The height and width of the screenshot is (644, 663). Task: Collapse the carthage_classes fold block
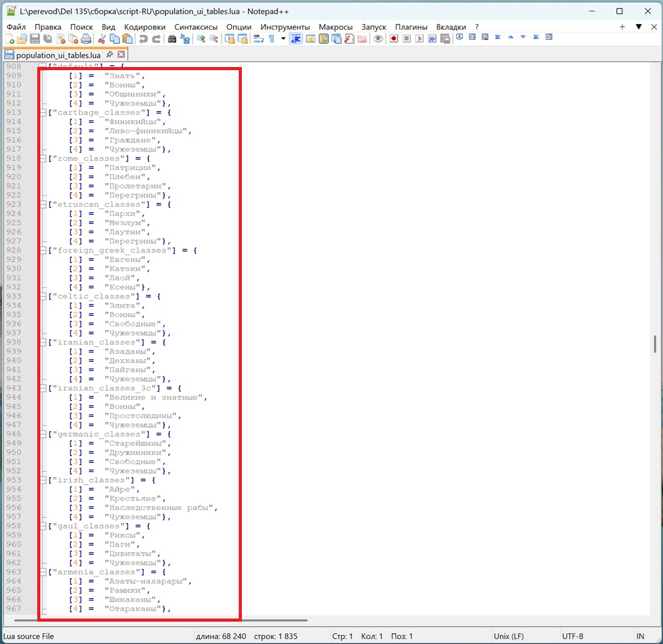pos(43,112)
